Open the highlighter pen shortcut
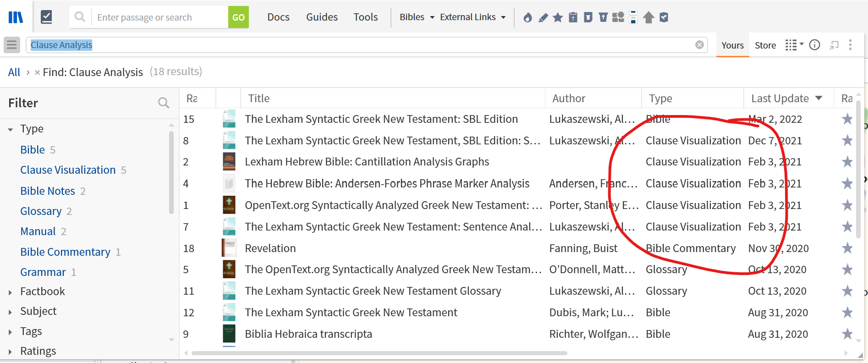The image size is (868, 363). (x=543, y=17)
